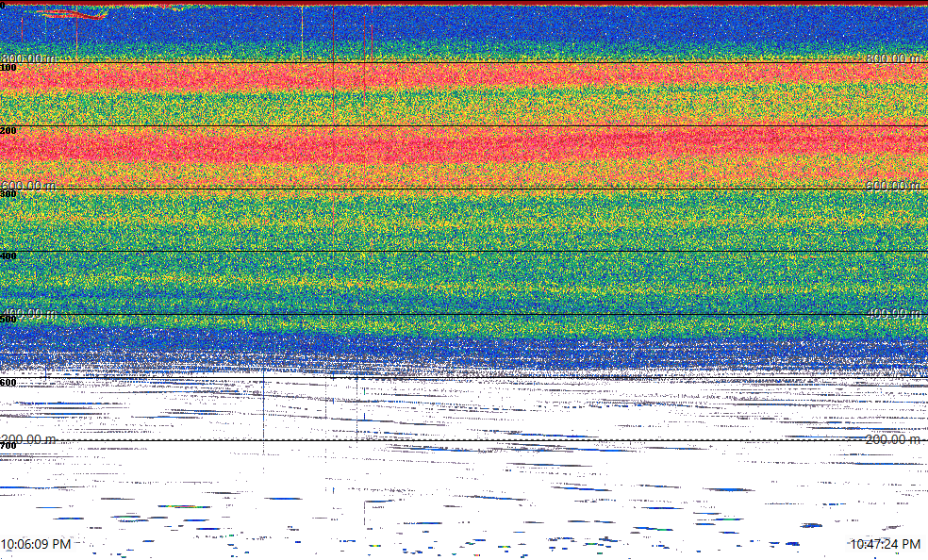Select the left-hand 200.00 m range label
The height and width of the screenshot is (560, 928).
click(28, 438)
